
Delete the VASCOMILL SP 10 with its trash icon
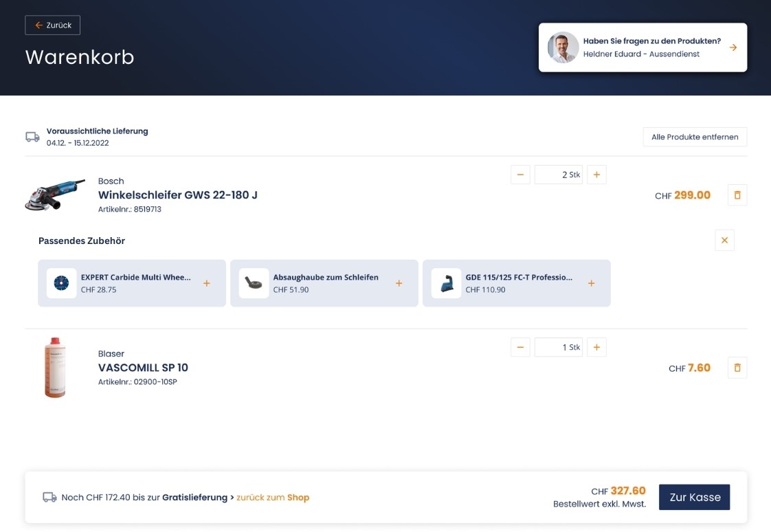737,368
